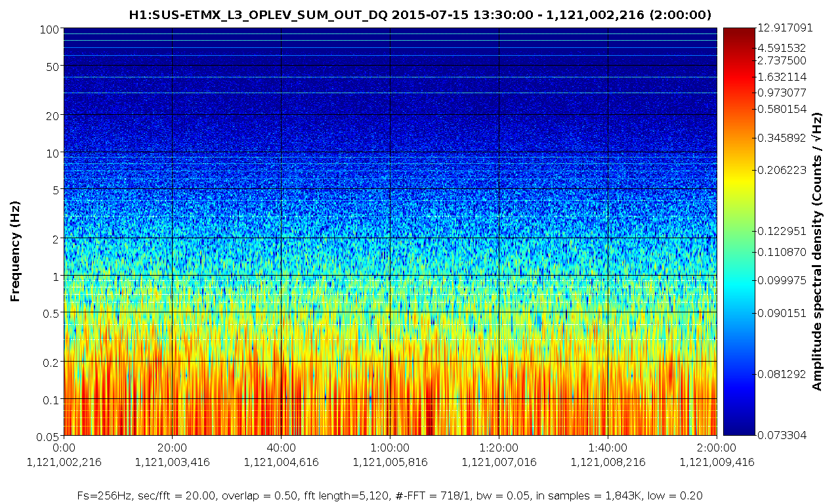Click GPS time '1,121,004,616'
The width and height of the screenshot is (840, 504).
(281, 462)
